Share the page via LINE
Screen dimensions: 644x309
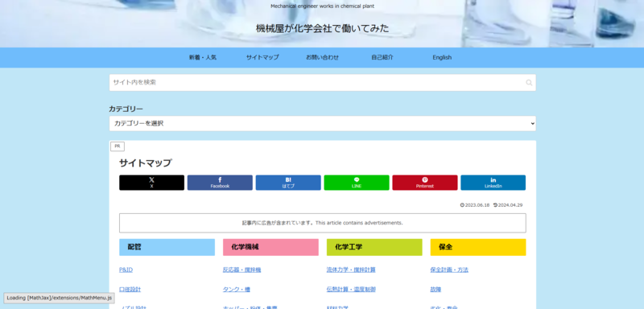[357, 183]
